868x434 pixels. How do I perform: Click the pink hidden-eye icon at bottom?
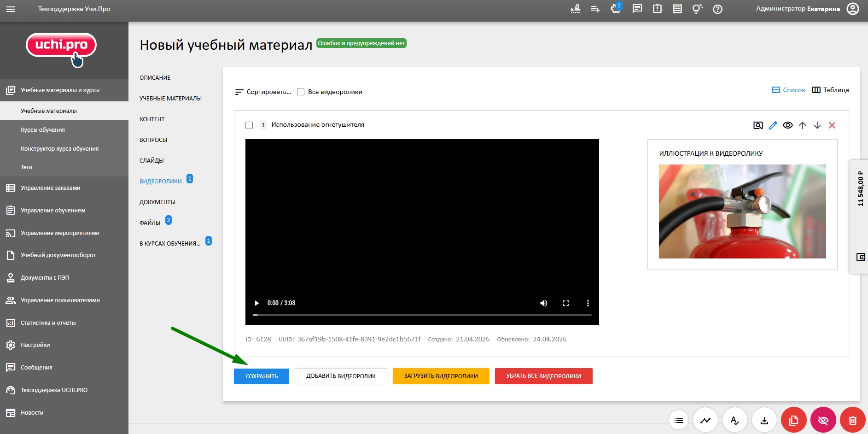tap(823, 420)
